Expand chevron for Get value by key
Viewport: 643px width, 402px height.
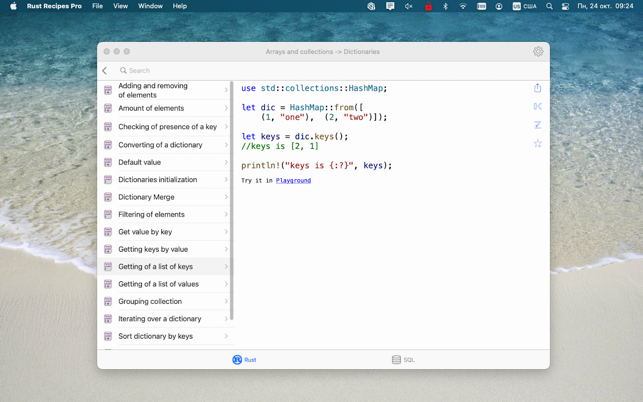pyautogui.click(x=226, y=232)
